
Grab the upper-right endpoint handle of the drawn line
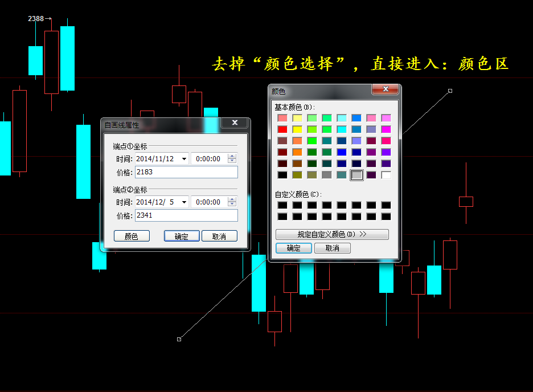pos(450,91)
